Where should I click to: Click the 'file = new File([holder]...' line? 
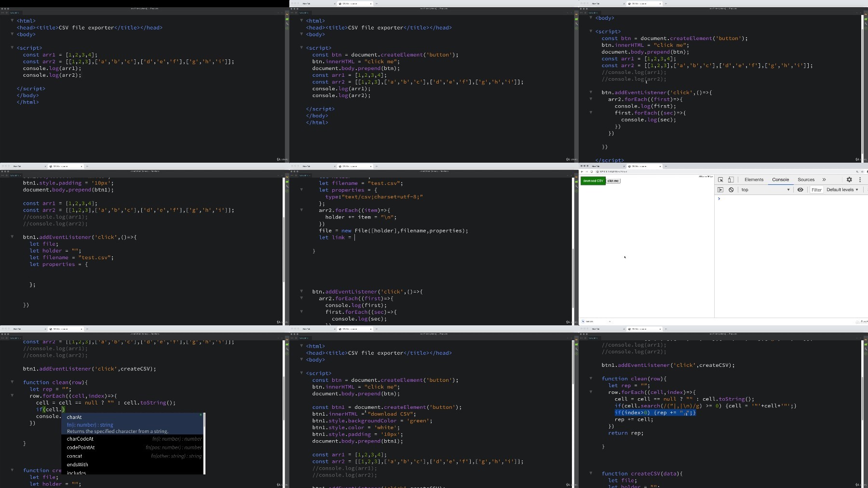coord(393,231)
